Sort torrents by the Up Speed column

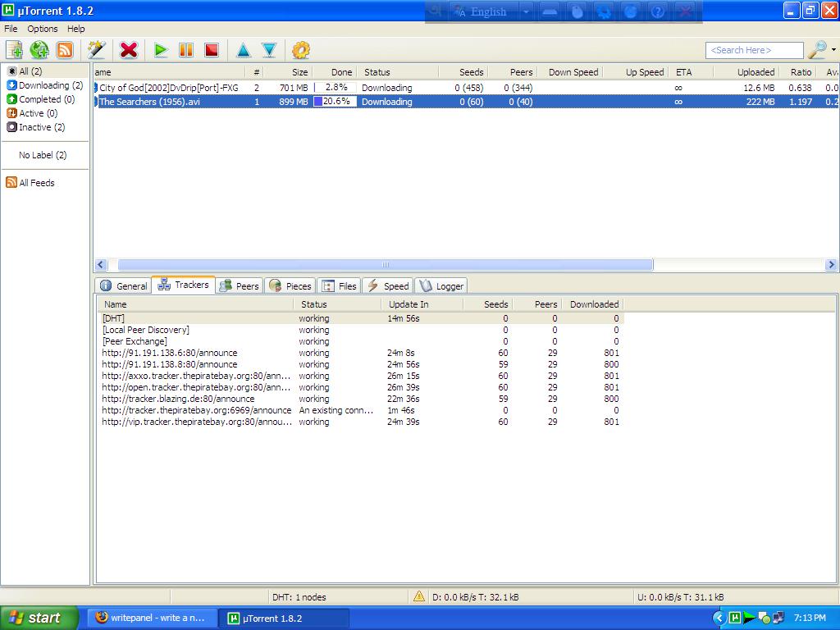pyautogui.click(x=637, y=72)
